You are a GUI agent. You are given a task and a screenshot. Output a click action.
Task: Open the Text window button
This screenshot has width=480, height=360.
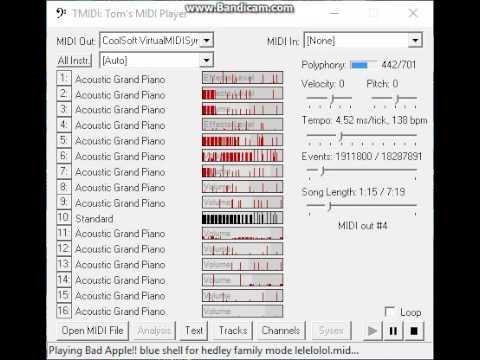194,331
